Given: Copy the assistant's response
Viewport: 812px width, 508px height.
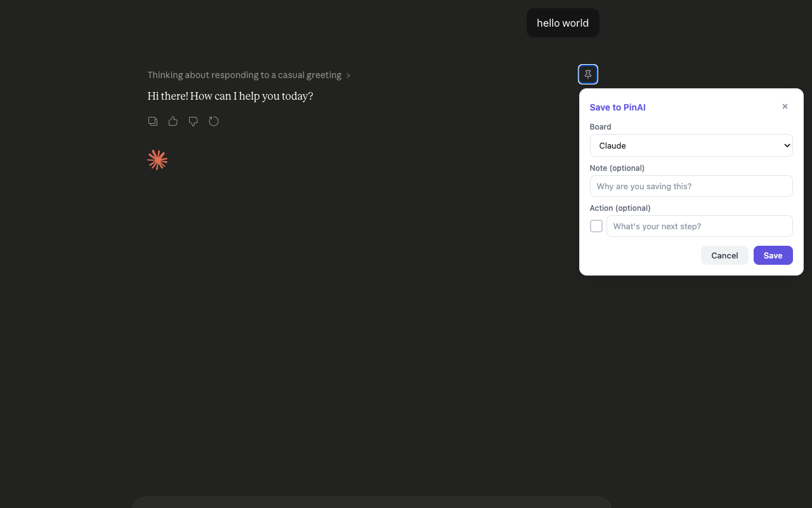Looking at the screenshot, I should pyautogui.click(x=153, y=121).
